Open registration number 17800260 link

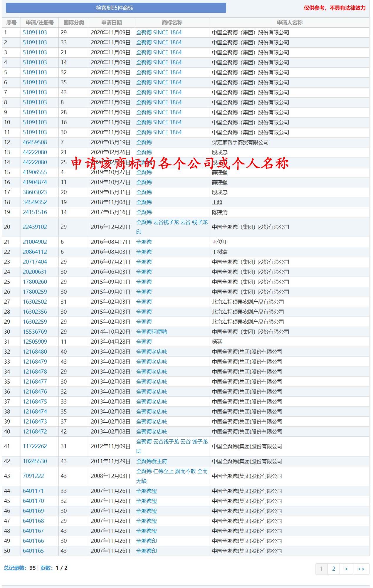[35, 282]
